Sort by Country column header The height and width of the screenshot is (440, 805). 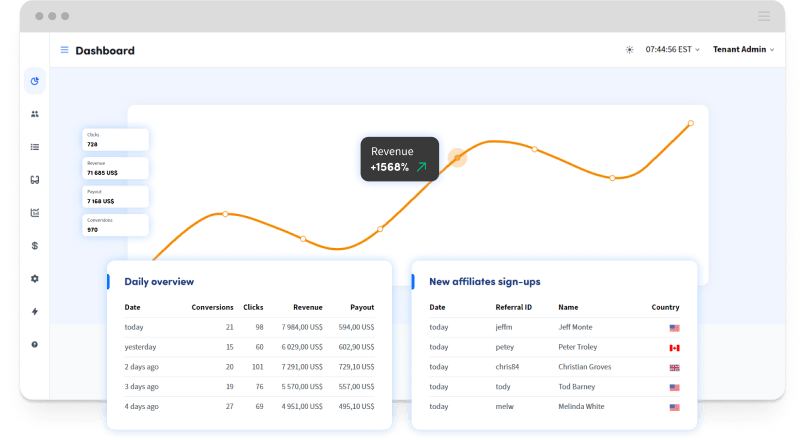665,307
